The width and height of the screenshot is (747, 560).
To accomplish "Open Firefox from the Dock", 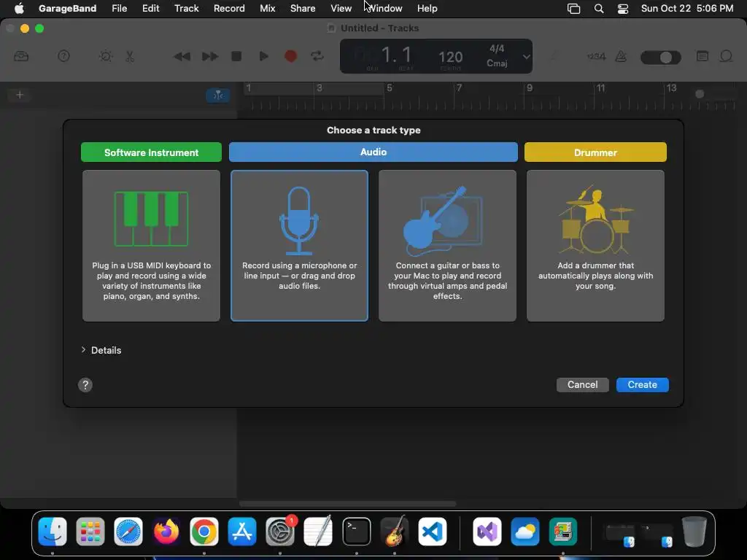I will coord(166,531).
